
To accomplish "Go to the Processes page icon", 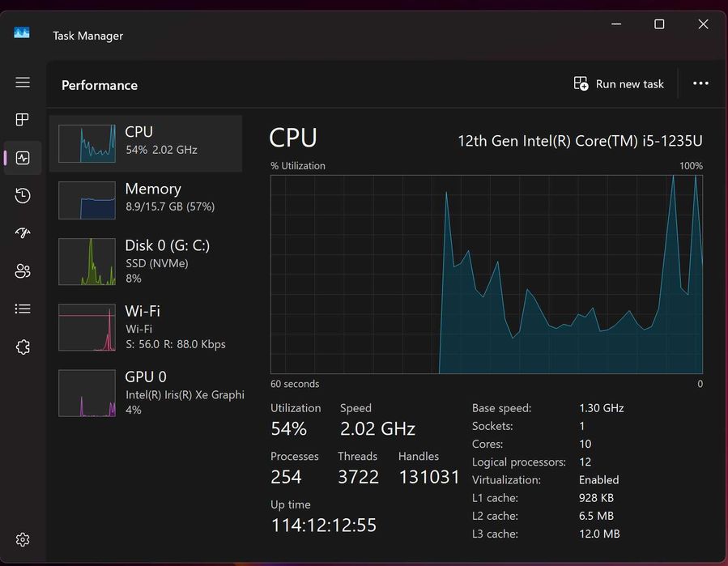I will [x=23, y=120].
